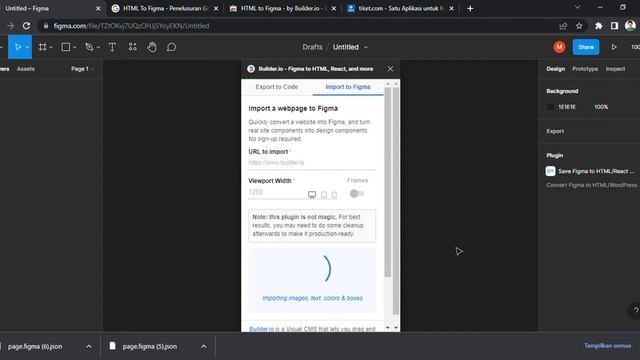Open the help question mark button
Screen dimensions: 640x360
pos(635,311)
